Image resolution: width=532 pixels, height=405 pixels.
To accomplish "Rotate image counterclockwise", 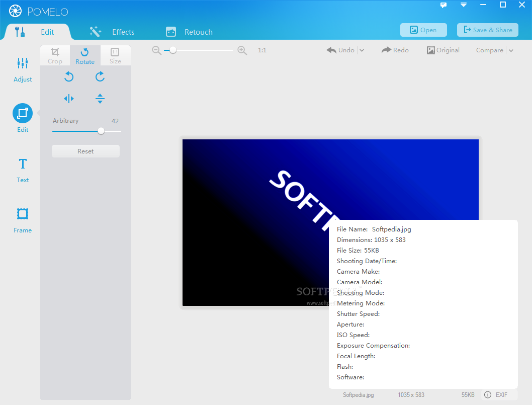I will click(x=69, y=76).
